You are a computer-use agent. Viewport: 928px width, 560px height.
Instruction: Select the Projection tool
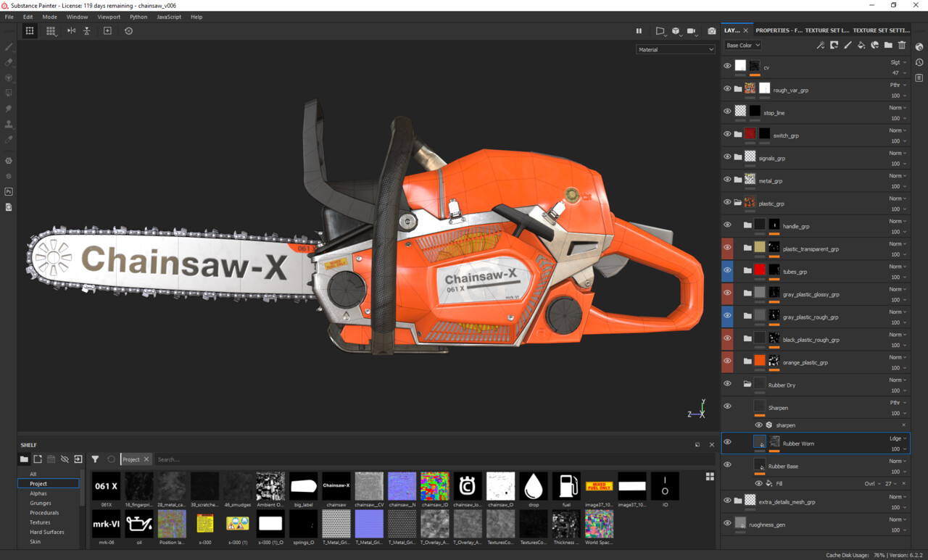(9, 78)
